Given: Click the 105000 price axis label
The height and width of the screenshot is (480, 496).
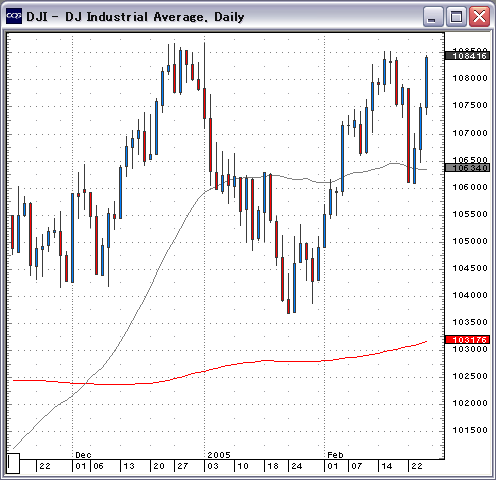Looking at the screenshot, I should 470,241.
